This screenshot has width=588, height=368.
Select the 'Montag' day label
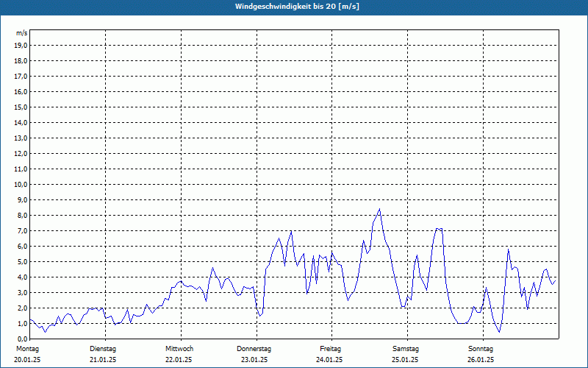[x=27, y=349]
